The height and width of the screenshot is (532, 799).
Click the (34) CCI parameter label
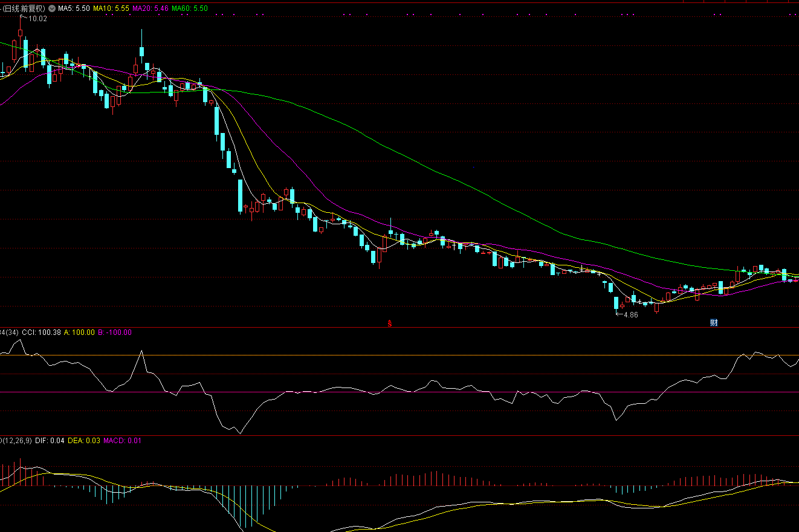click(12, 332)
